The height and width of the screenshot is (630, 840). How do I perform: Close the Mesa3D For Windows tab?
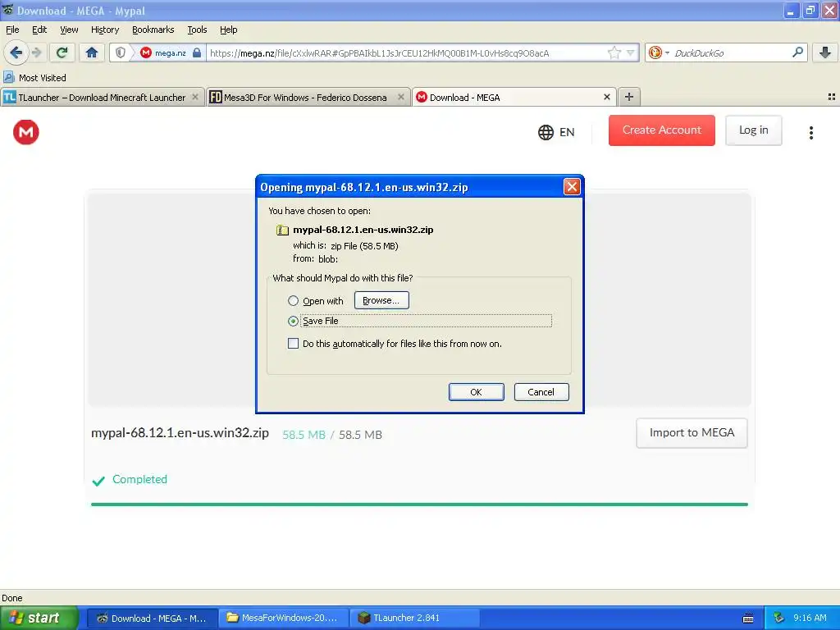click(x=400, y=97)
